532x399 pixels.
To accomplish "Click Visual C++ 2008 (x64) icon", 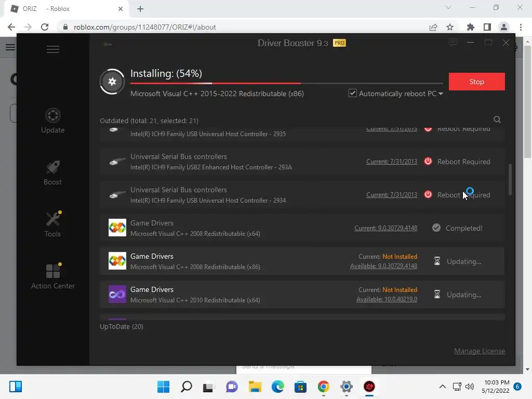I will (117, 228).
